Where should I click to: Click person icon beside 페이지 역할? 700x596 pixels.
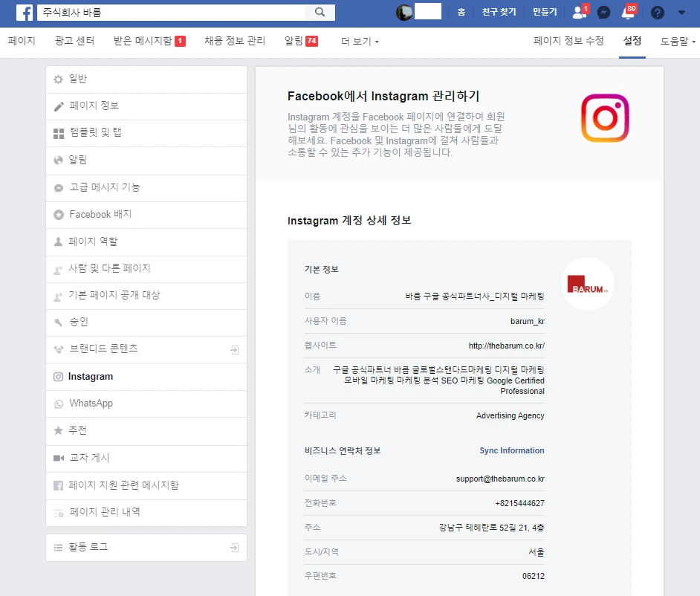coord(58,242)
